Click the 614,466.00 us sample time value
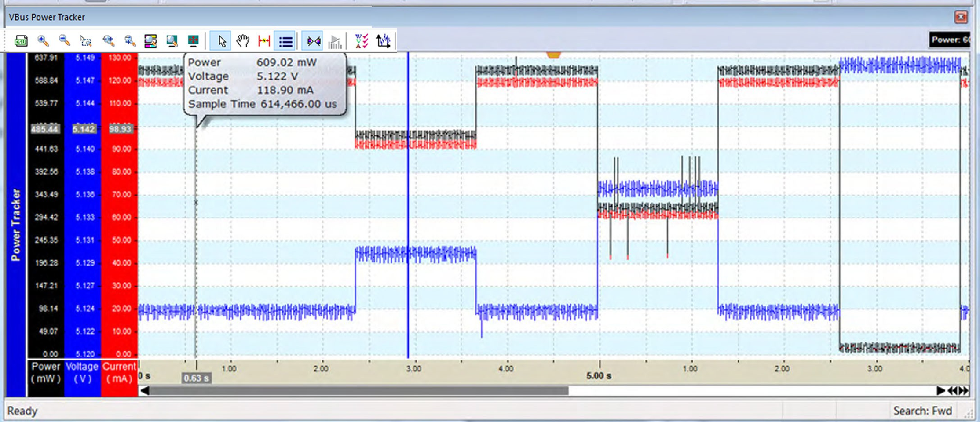The width and height of the screenshot is (980, 422). pyautogui.click(x=299, y=104)
